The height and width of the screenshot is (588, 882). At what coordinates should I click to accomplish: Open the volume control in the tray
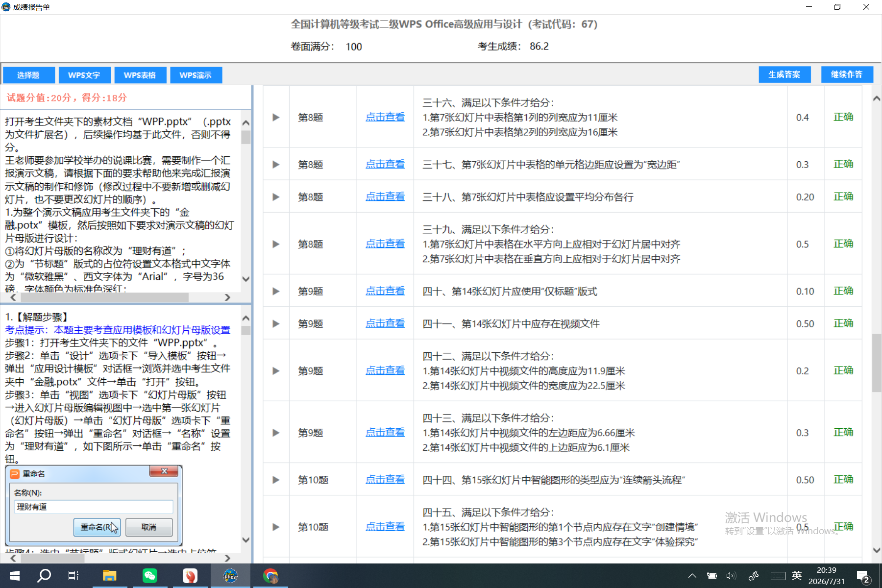(x=731, y=576)
